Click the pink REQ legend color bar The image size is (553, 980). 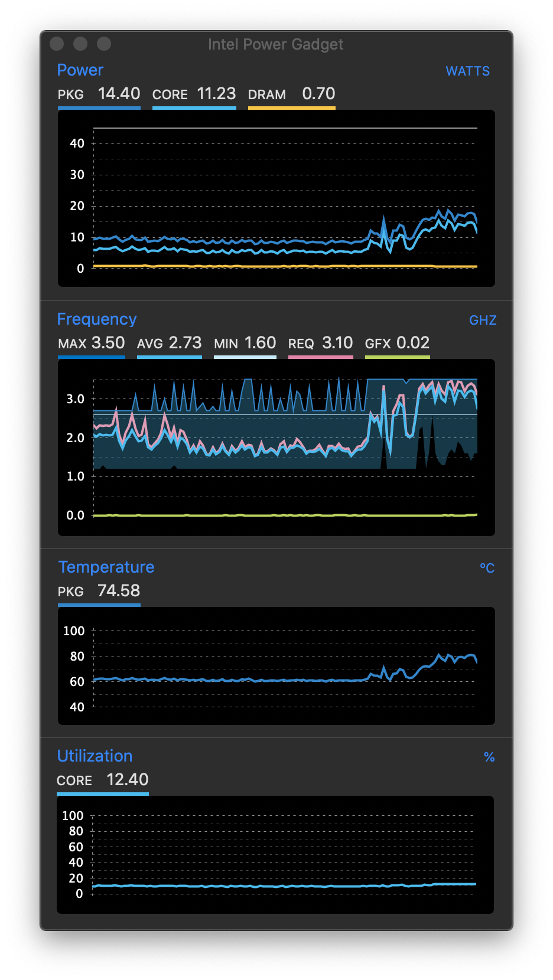point(321,357)
